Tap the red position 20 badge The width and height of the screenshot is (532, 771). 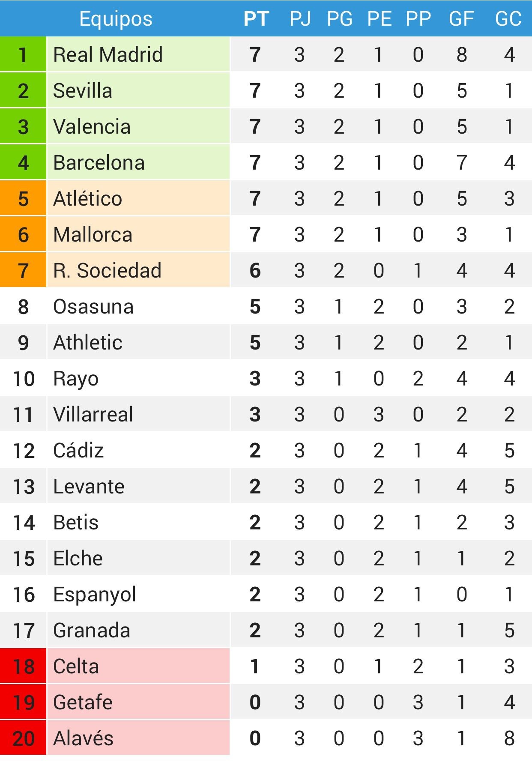pos(23,738)
